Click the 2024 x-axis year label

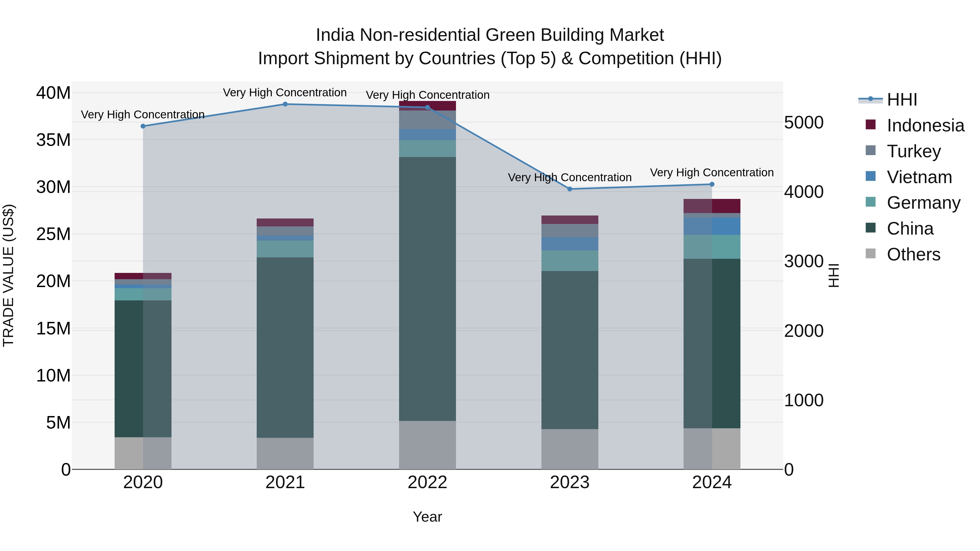[x=712, y=482]
